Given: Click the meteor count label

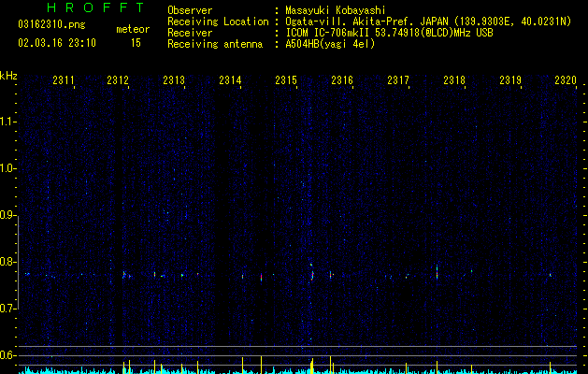Looking at the screenshot, I should (x=133, y=29).
